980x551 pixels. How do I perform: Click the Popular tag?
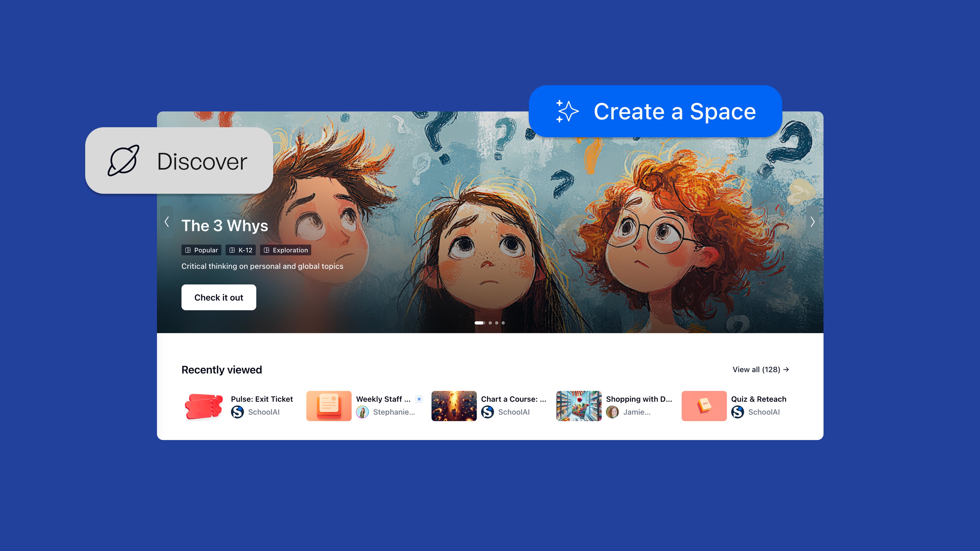[201, 250]
